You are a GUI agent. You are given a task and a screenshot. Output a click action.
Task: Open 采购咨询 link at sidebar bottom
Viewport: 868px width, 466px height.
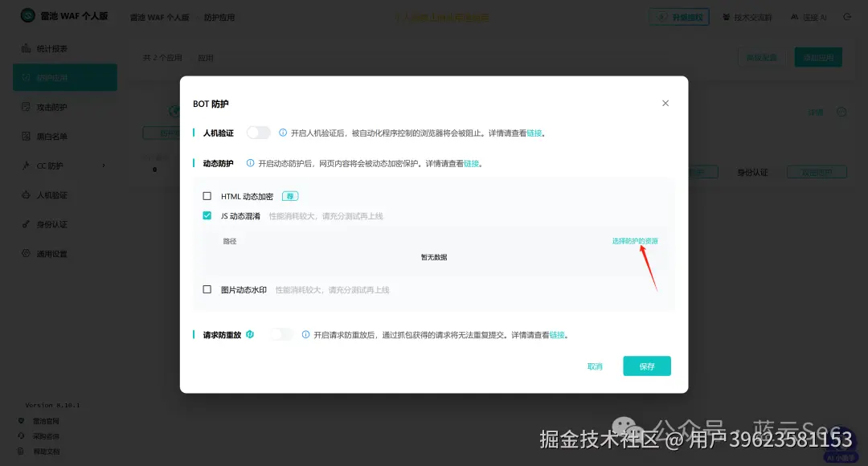(45, 436)
